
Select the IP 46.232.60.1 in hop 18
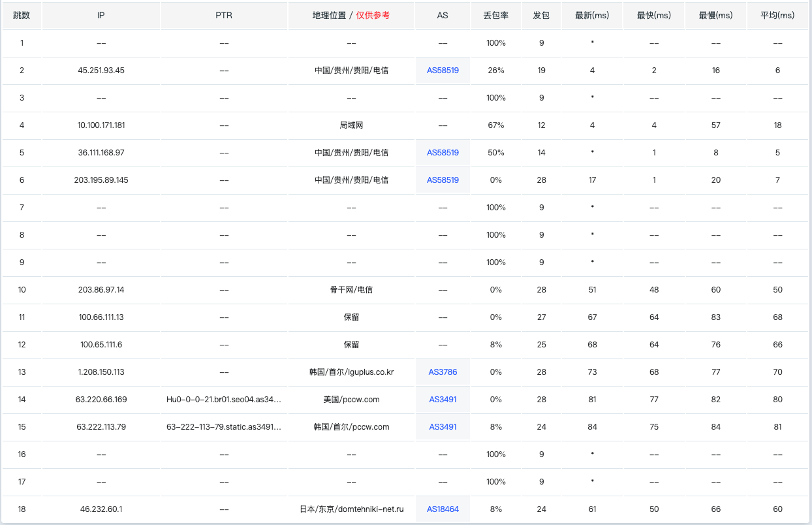point(101,509)
